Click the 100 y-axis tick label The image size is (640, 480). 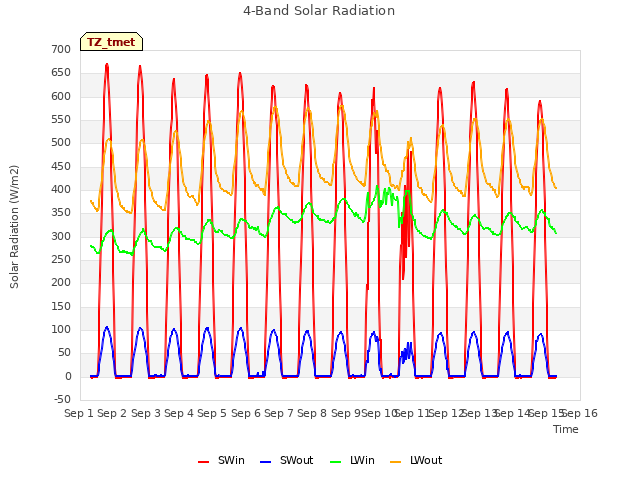61,329
